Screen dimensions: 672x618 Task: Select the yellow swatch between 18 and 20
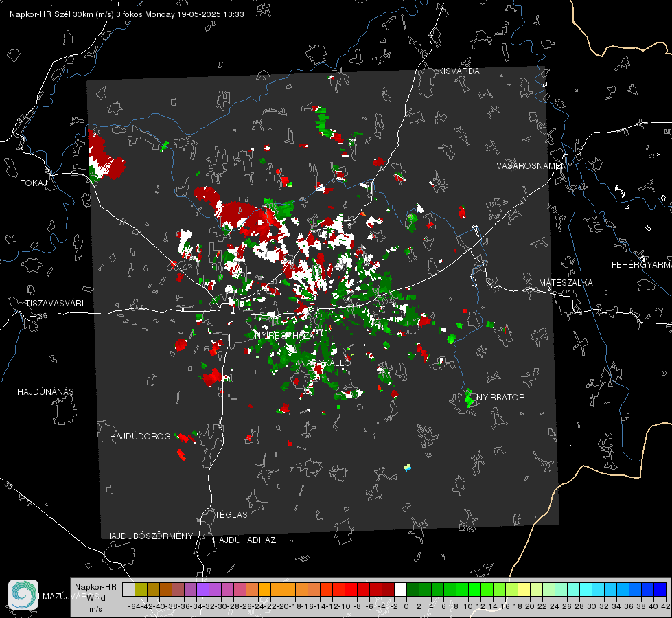pos(524,589)
